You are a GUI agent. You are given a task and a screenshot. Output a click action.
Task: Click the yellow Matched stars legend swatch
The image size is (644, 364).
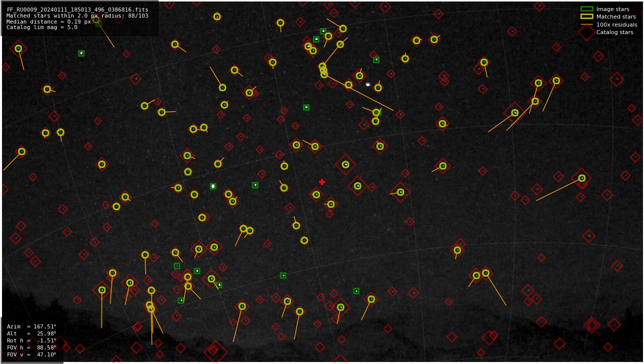[x=586, y=17]
